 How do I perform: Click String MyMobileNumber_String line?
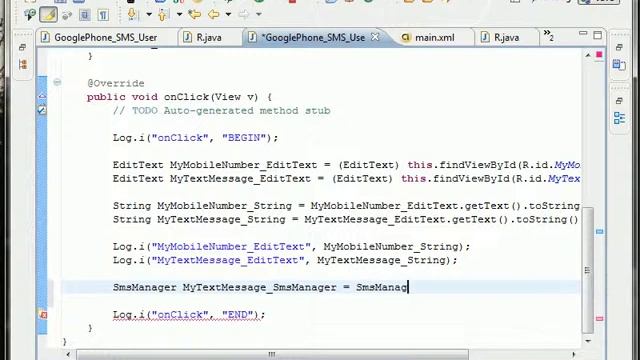tap(346, 206)
